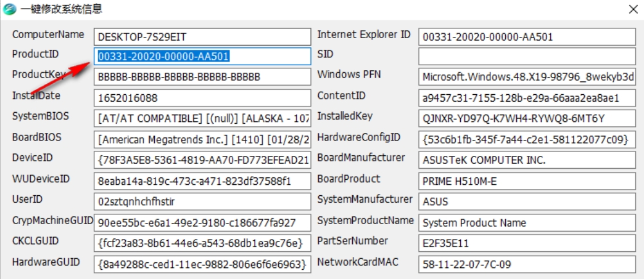Viewport: 644px width, 279px height.
Task: Focus the BoardProduct PRIME H510M-E field
Action: pos(526,181)
